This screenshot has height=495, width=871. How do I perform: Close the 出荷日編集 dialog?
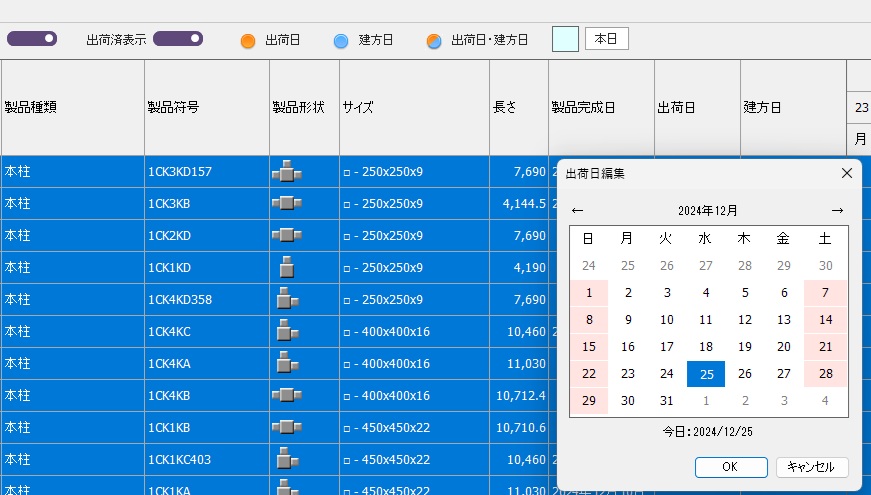pos(847,173)
